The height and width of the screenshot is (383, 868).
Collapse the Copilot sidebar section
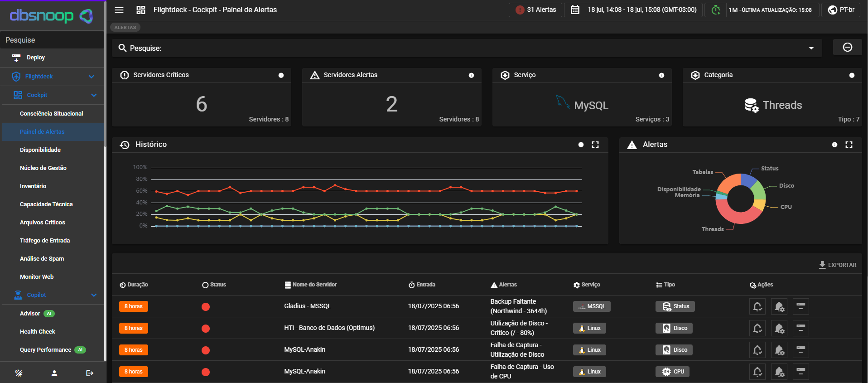[94, 295]
